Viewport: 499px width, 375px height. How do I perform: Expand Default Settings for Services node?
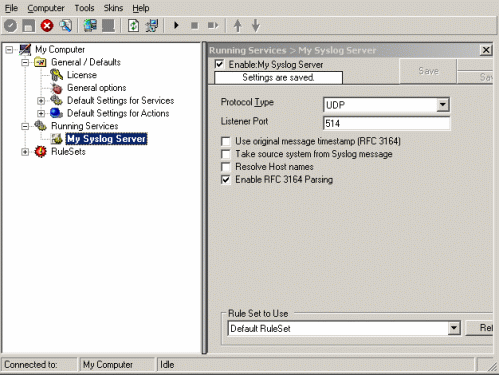coord(41,100)
